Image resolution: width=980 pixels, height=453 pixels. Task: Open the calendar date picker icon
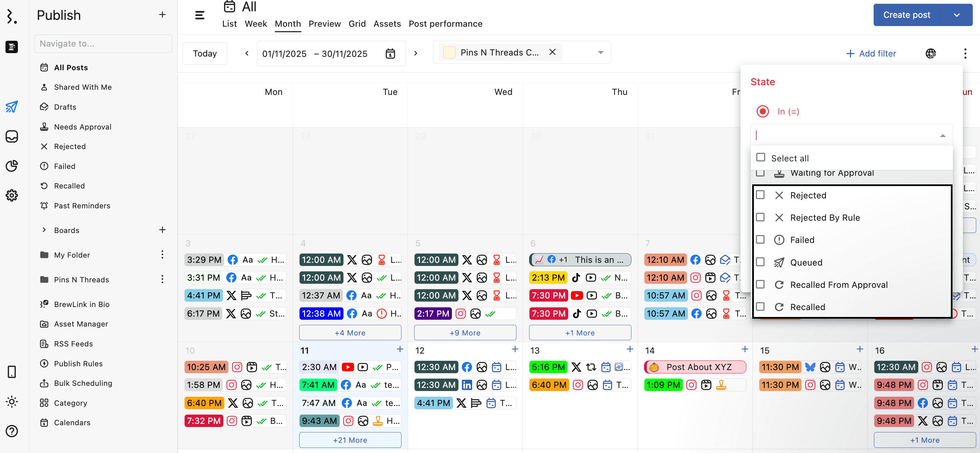[390, 53]
